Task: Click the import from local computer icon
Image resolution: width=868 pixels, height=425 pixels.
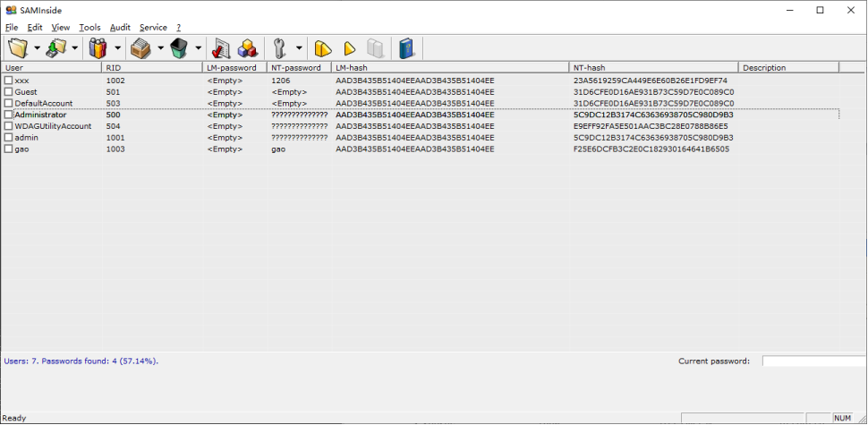Action: 55,48
